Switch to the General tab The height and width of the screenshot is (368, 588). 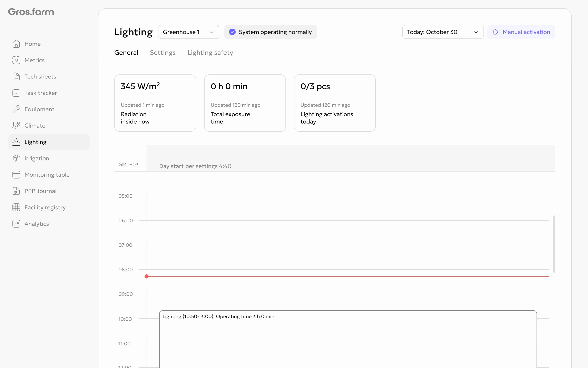[x=126, y=53]
